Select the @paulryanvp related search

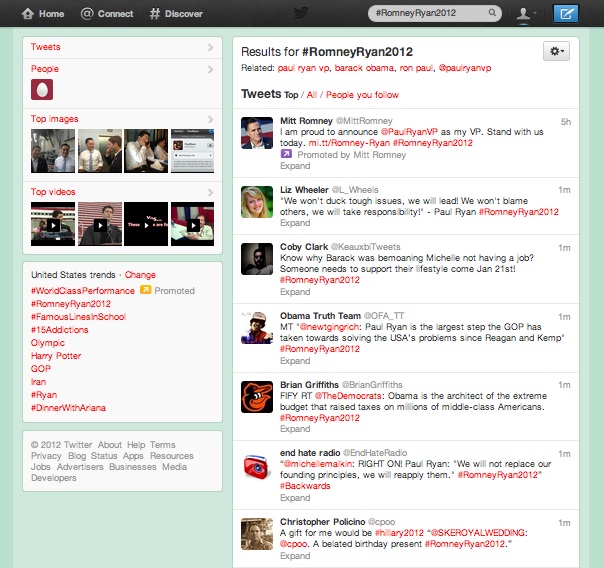465,68
